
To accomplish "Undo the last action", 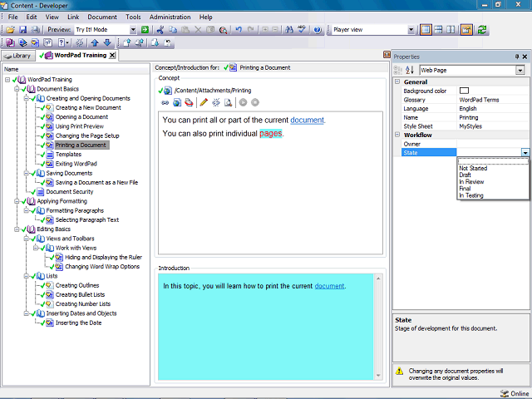I will [x=239, y=30].
